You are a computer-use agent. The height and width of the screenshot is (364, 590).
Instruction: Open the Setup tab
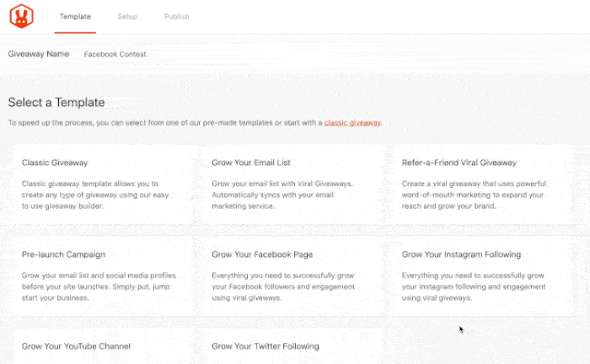[127, 16]
